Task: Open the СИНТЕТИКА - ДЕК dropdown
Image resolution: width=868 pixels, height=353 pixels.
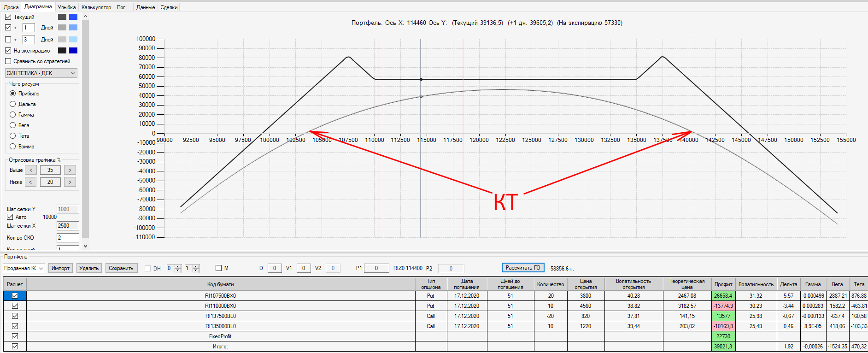Action: pyautogui.click(x=41, y=73)
